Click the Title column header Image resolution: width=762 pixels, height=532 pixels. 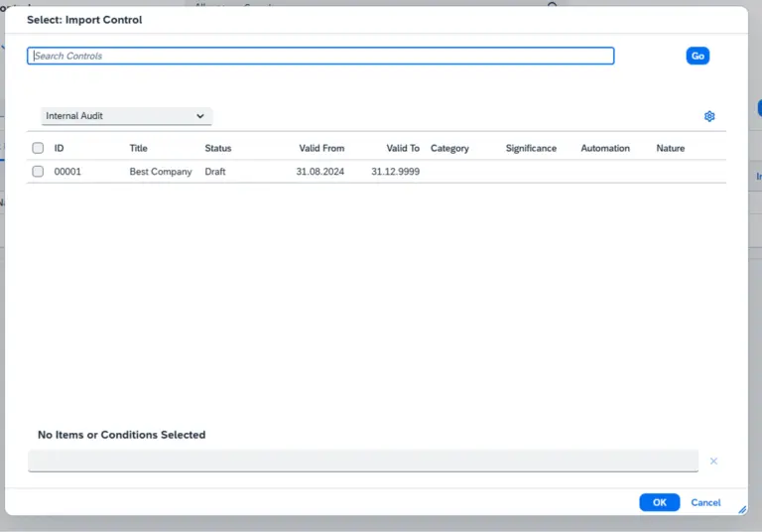click(138, 148)
